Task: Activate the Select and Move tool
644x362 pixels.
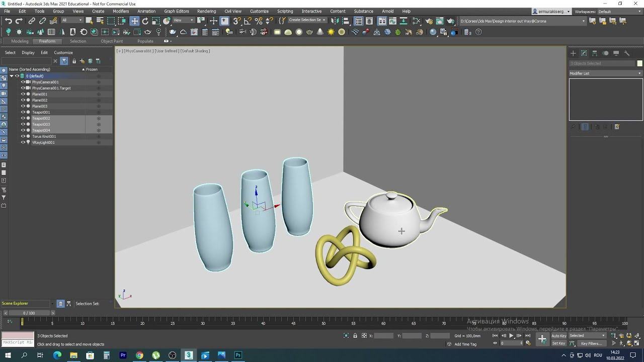Action: pyautogui.click(x=134, y=21)
